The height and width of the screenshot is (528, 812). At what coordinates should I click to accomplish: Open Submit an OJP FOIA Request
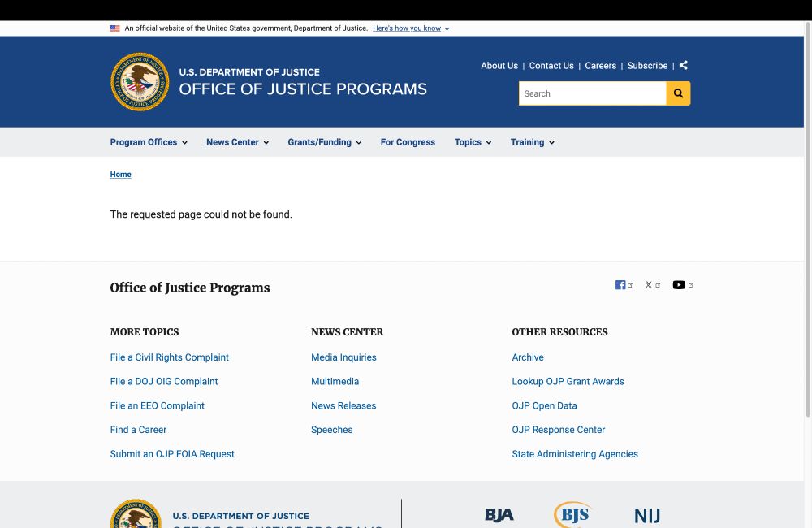(172, 454)
